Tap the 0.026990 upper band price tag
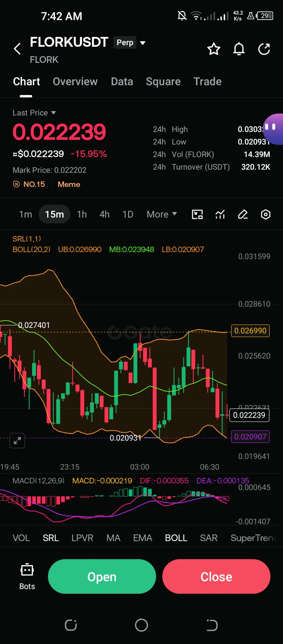This screenshot has width=283, height=644. tap(250, 331)
